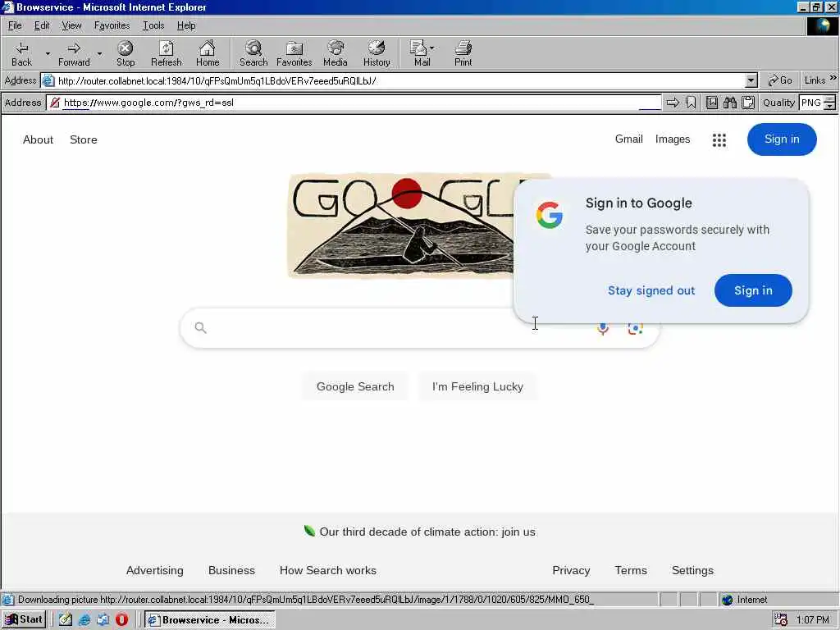
Task: Click I'm Feeling Lucky button
Action: (477, 386)
